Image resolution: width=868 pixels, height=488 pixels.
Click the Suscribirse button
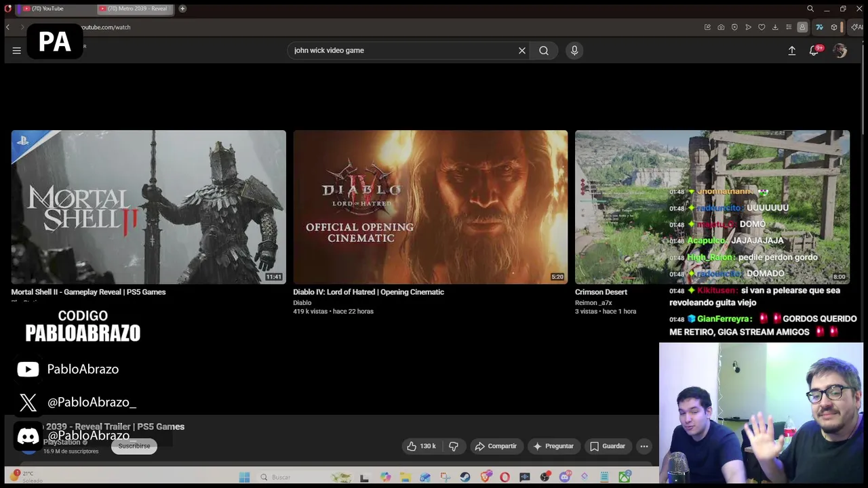(134, 446)
